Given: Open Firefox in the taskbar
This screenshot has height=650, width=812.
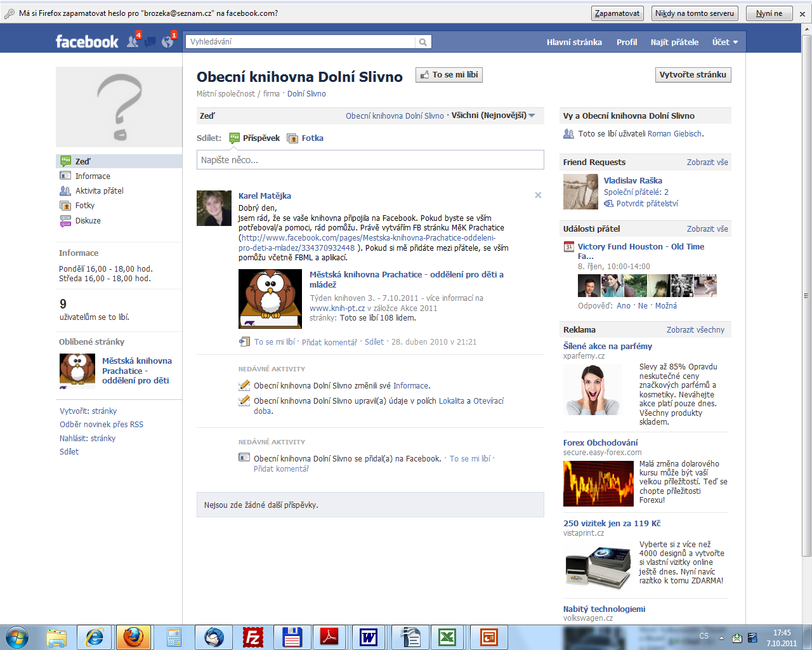Looking at the screenshot, I should tap(133, 637).
